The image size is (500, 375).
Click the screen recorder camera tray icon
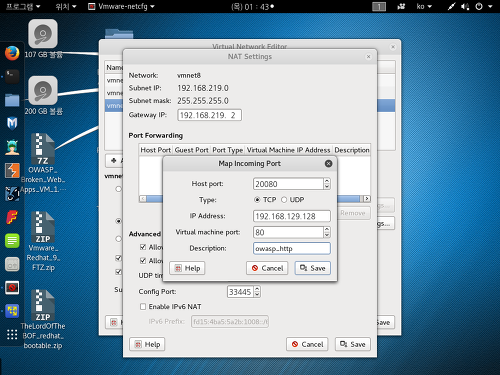point(401,6)
